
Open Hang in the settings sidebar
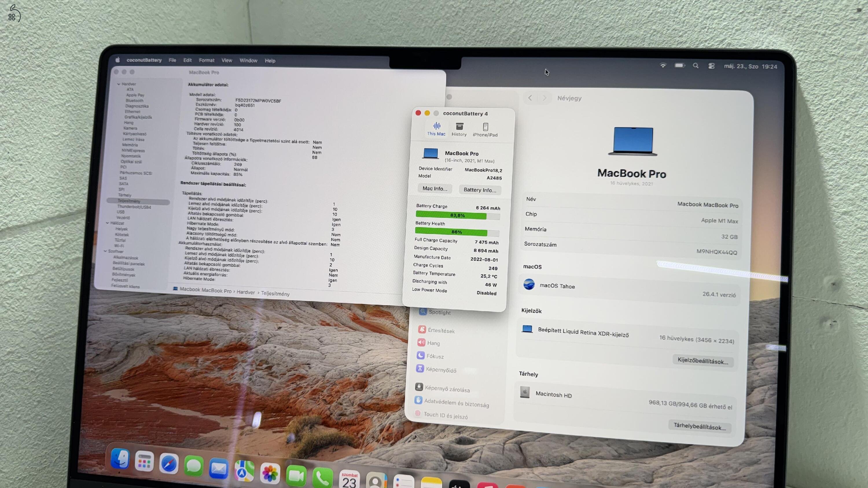[429, 343]
